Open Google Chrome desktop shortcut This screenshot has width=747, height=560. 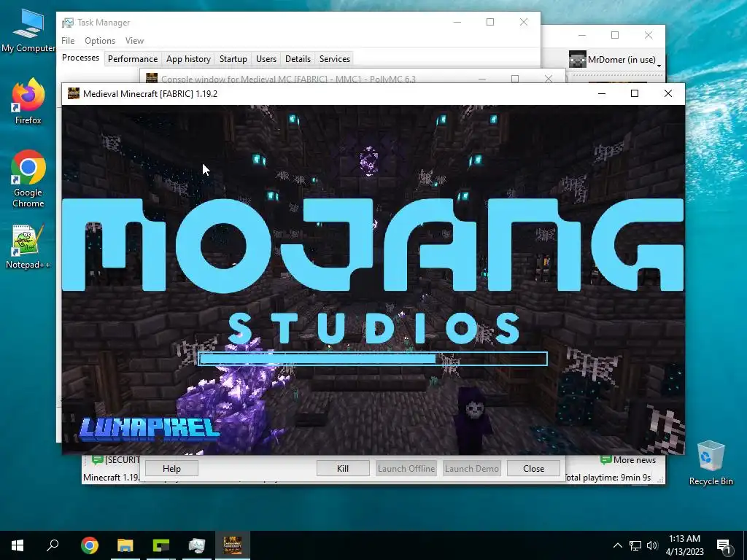tap(28, 179)
